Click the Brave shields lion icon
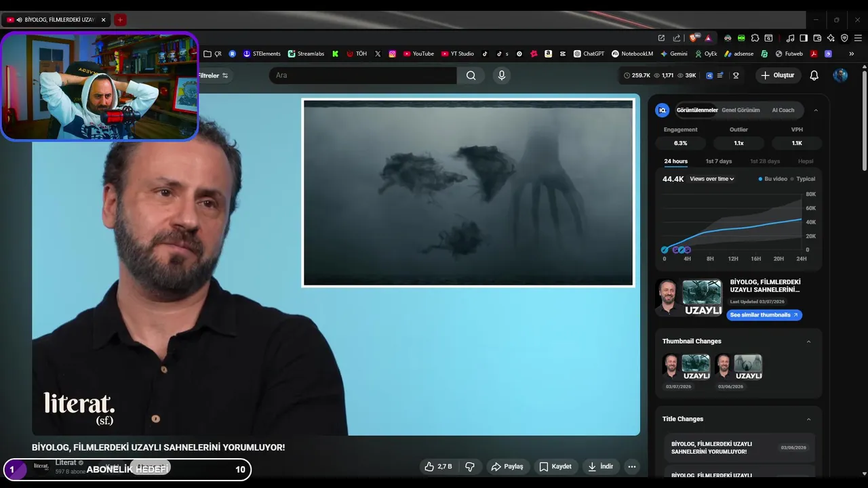The width and height of the screenshot is (868, 488). click(693, 38)
